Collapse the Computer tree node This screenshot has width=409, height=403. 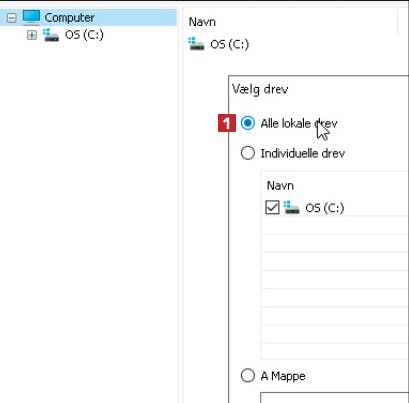point(12,18)
